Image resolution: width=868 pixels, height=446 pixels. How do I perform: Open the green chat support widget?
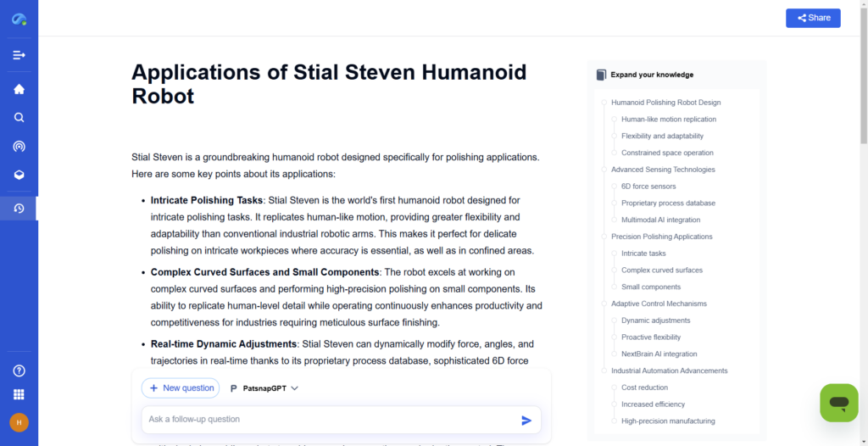(838, 403)
